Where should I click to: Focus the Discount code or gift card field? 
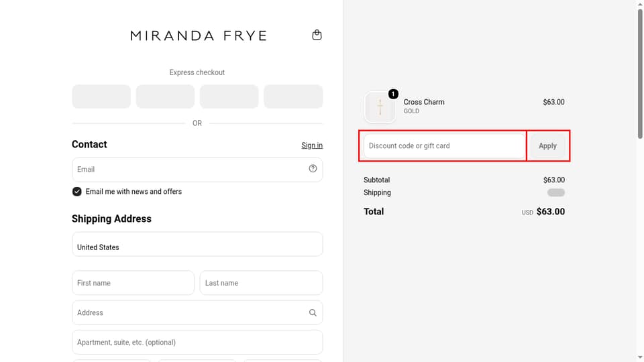445,145
